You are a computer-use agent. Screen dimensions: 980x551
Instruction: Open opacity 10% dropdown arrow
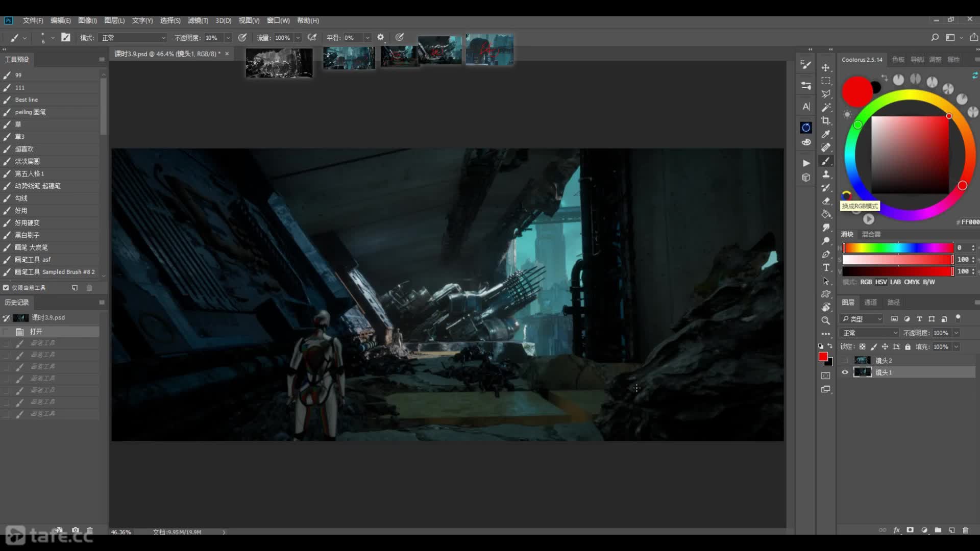228,38
